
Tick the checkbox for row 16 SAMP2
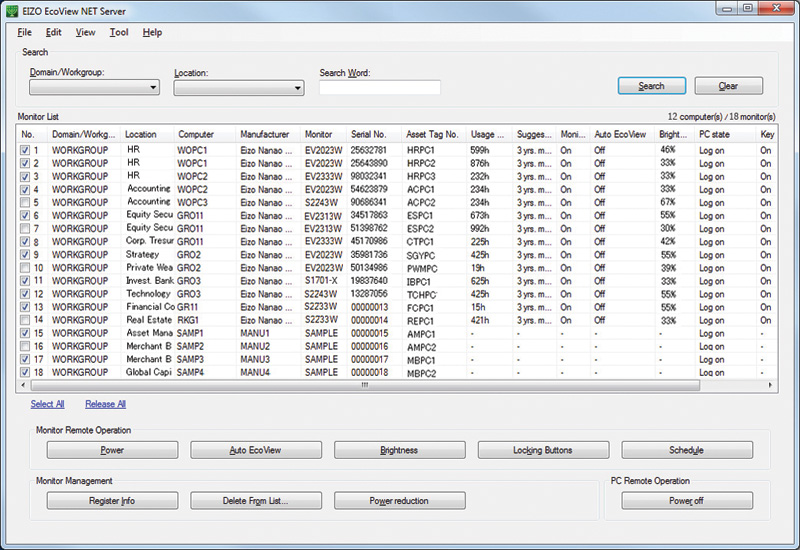tap(25, 346)
